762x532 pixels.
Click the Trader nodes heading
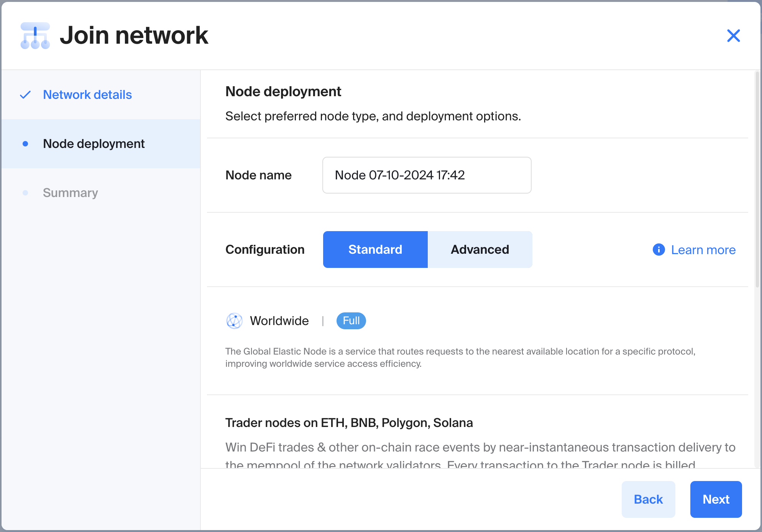point(349,423)
